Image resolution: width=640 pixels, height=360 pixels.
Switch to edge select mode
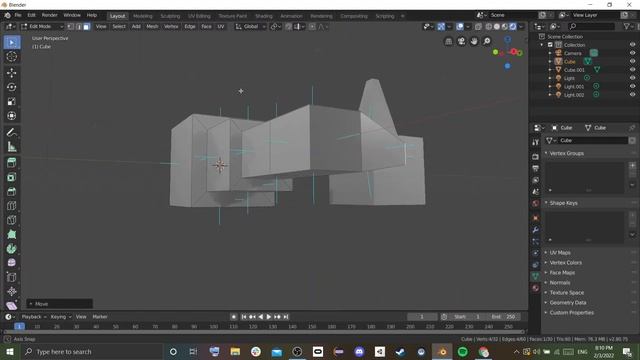pos(78,27)
